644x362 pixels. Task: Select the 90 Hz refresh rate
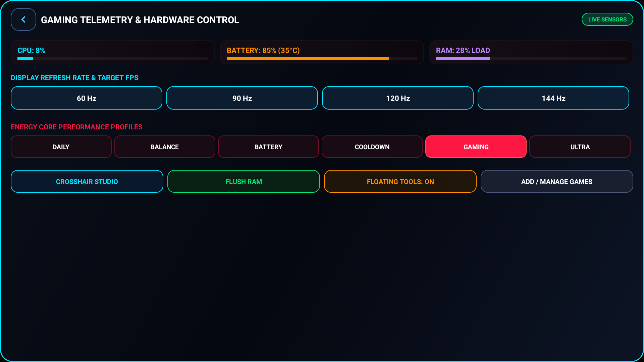click(242, 98)
